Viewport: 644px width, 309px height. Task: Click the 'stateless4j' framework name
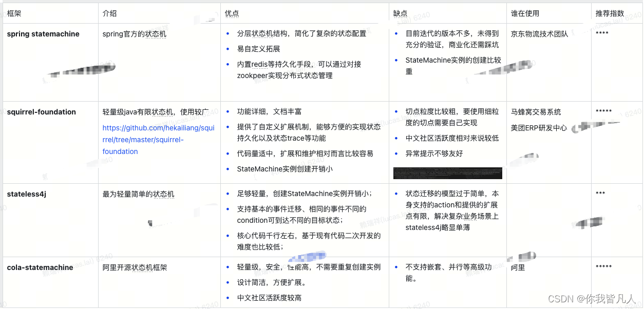(x=27, y=194)
